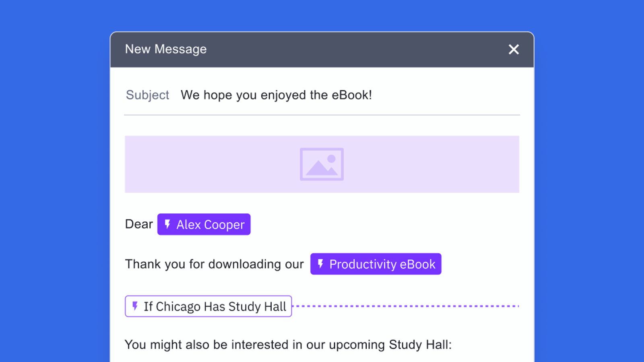Screen dimensions: 644x362
Task: Click the word Dear in the greeting
Action: [x=139, y=224]
